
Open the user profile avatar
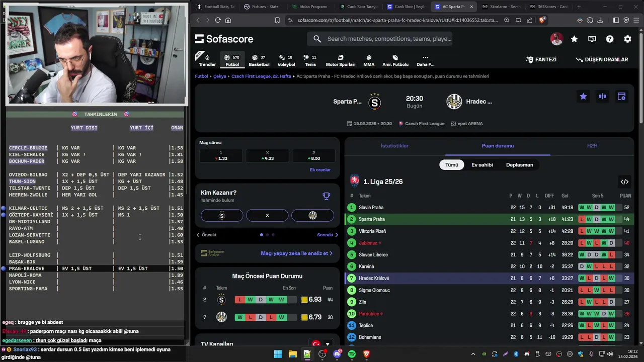click(556, 39)
